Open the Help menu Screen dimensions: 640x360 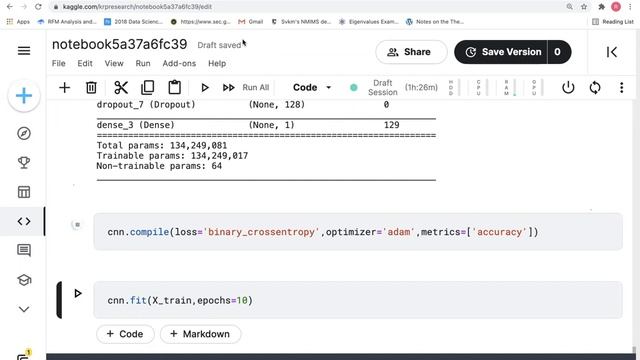point(217,63)
